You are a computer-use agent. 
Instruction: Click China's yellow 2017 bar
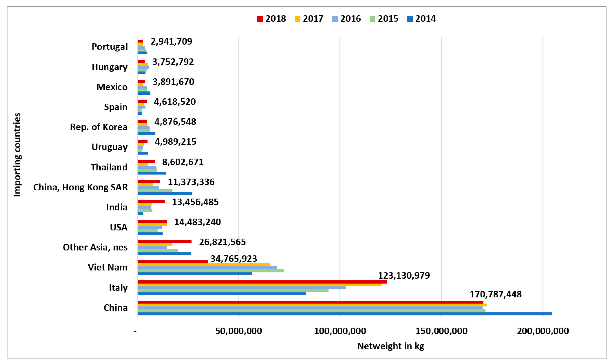[x=312, y=305]
